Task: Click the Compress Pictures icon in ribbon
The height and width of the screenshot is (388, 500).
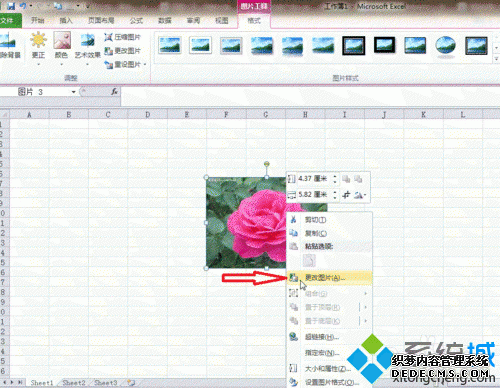Action: [108, 37]
